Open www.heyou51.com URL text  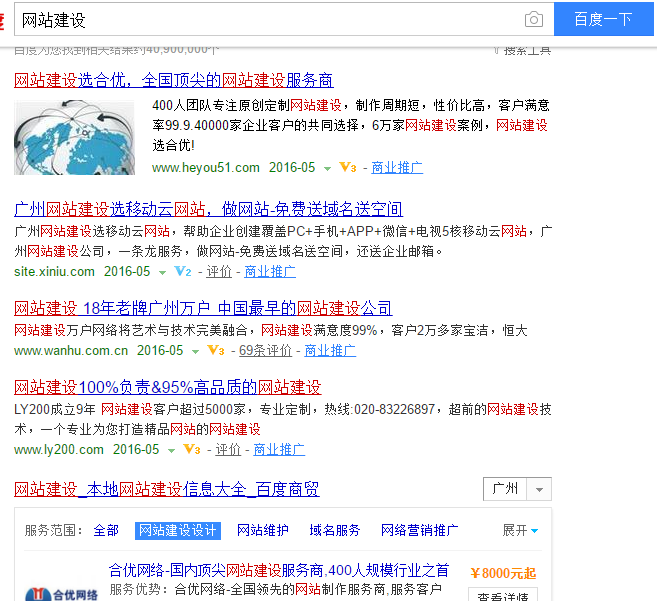click(x=206, y=168)
